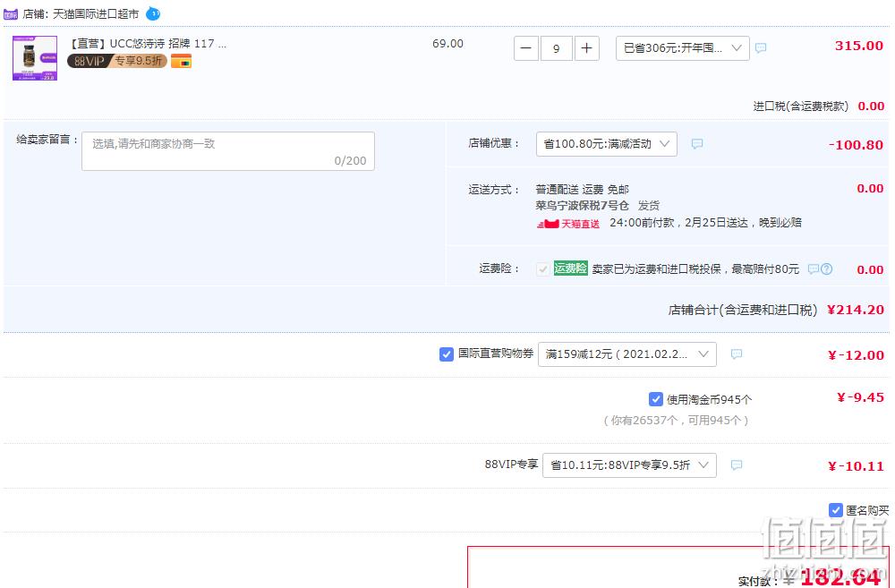Click the 普通配送 运费 免邮 text
The image size is (895, 588).
point(583,190)
